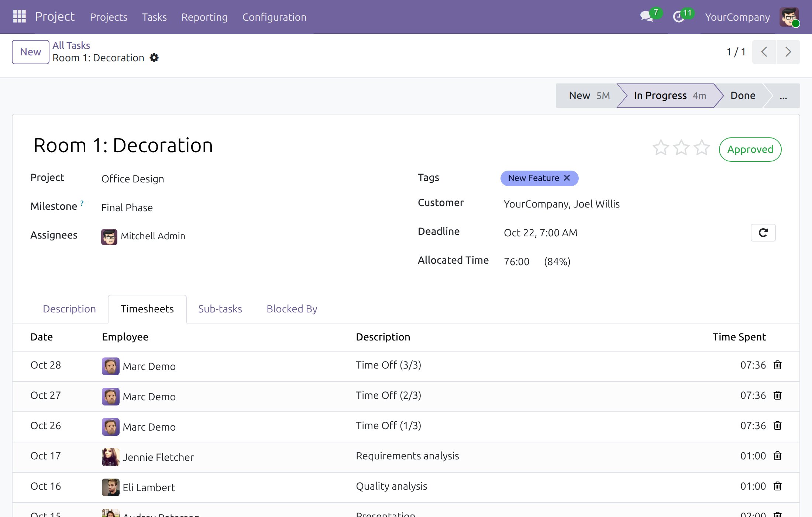Click the deadline recurrence refresh icon

click(763, 233)
